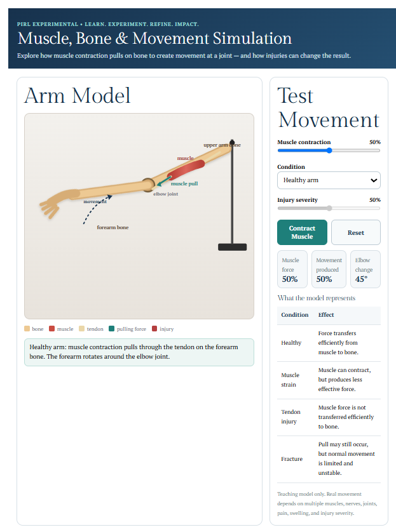Viewport: 396px width, 532px height.
Task: Click the Healthy arm description box
Action: (x=139, y=352)
